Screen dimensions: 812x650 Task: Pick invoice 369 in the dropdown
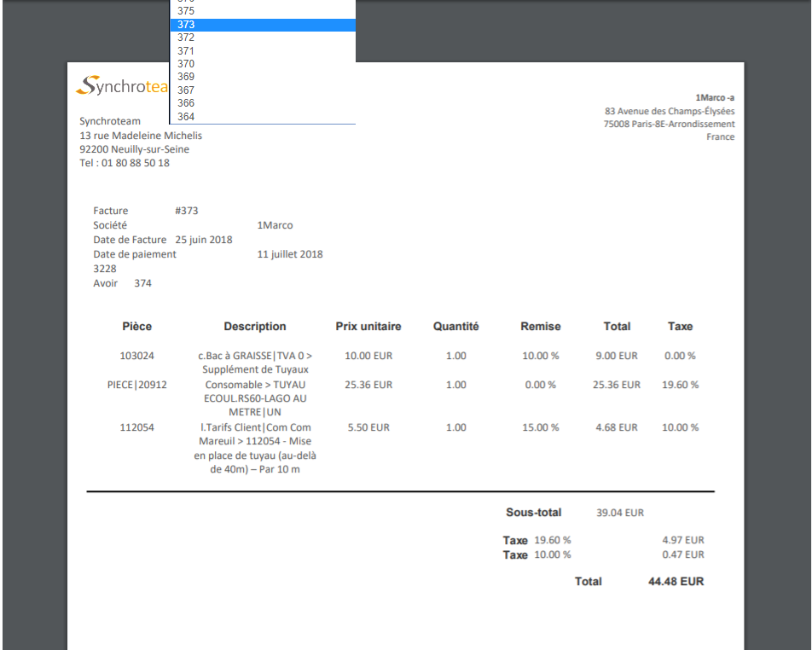pyautogui.click(x=263, y=77)
